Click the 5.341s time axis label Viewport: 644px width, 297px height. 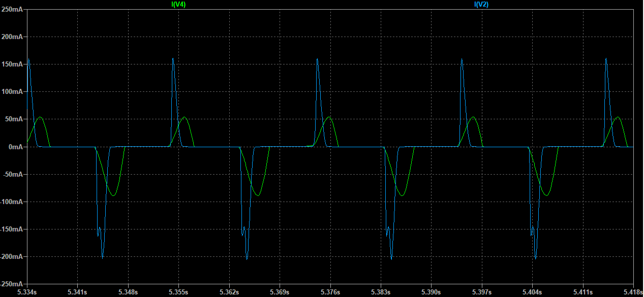pyautogui.click(x=78, y=292)
